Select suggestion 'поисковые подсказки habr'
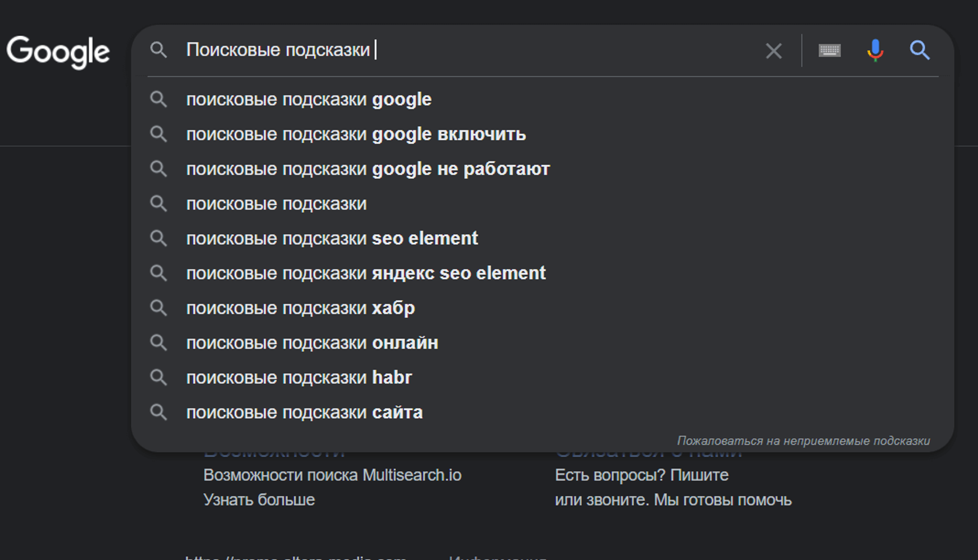The width and height of the screenshot is (978, 560). click(298, 378)
